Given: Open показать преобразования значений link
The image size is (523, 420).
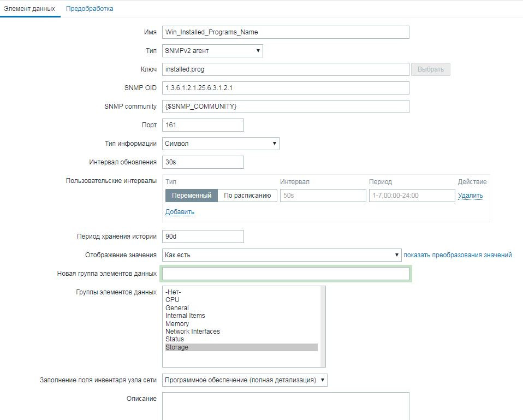Looking at the screenshot, I should [457, 255].
